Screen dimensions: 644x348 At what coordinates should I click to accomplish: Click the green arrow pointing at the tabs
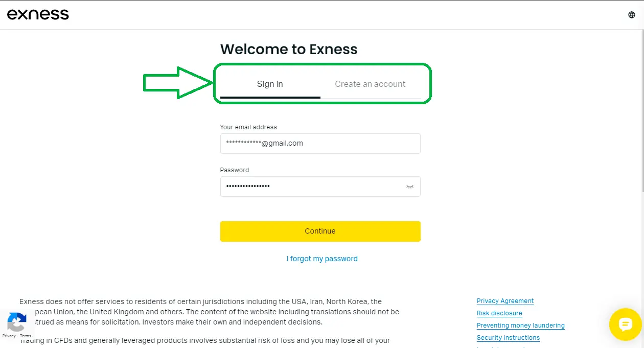(x=176, y=83)
